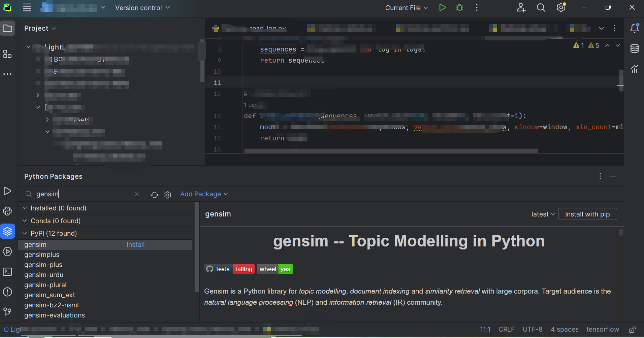Collapse the Installed (0 found) section
644x338 pixels.
pos(24,208)
